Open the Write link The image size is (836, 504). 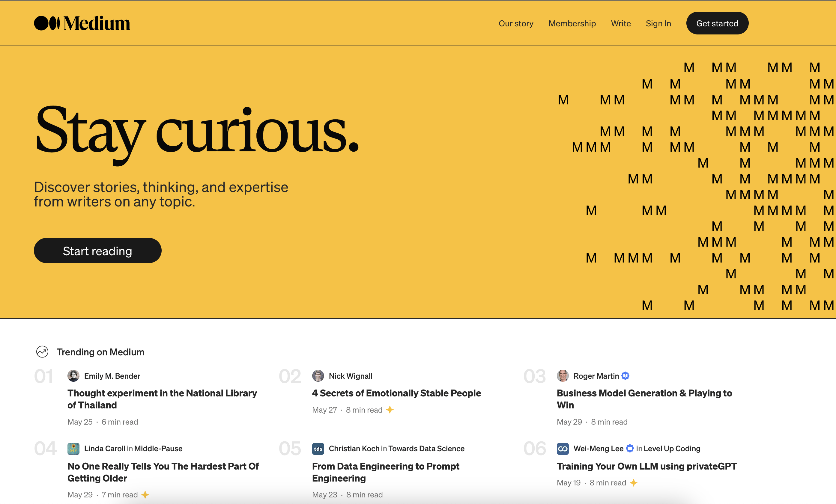[x=621, y=23]
